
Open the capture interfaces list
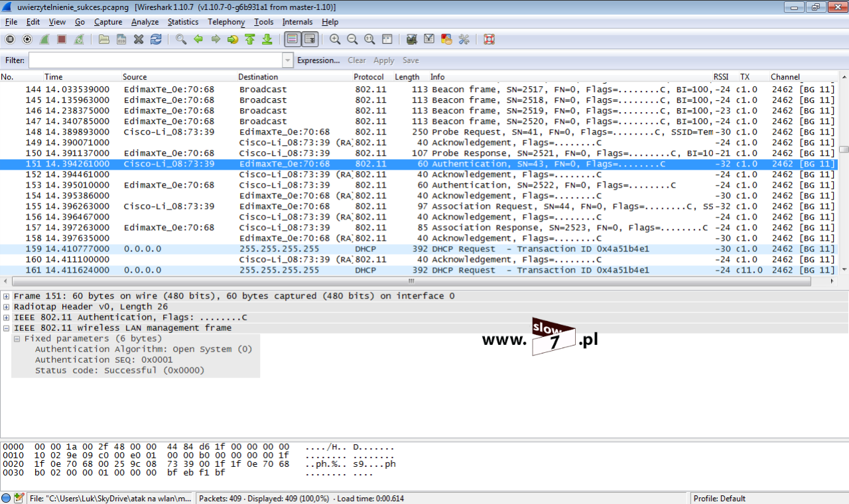coord(10,39)
